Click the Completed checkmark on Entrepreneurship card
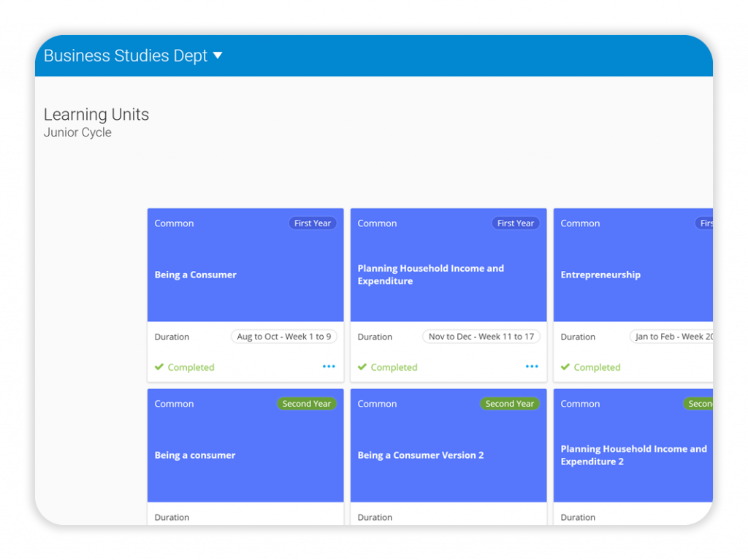Viewport: 748px width, 560px height. pyautogui.click(x=564, y=367)
